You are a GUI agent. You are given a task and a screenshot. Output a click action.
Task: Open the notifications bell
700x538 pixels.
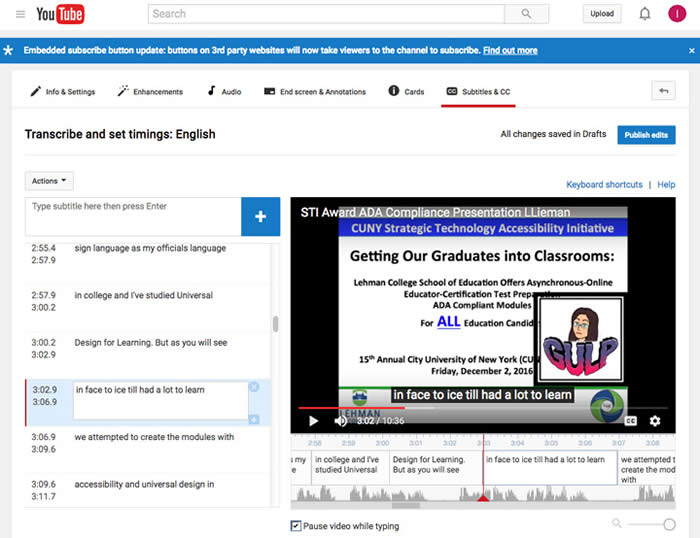645,14
